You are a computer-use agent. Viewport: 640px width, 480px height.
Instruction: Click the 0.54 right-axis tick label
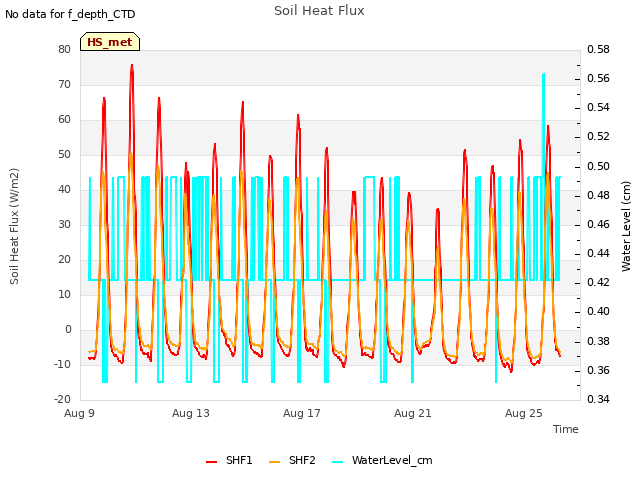598,107
